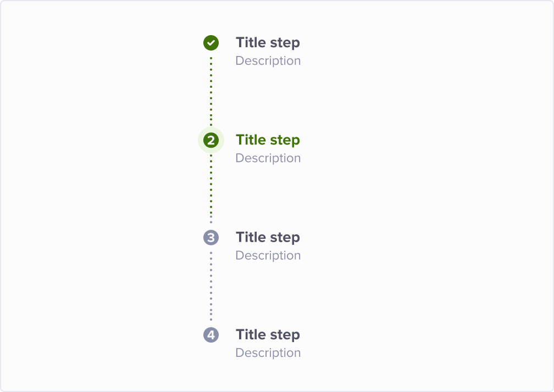Click the green dot just below the checkmark circle
Image resolution: width=554 pixels, height=392 pixels.
point(211,58)
